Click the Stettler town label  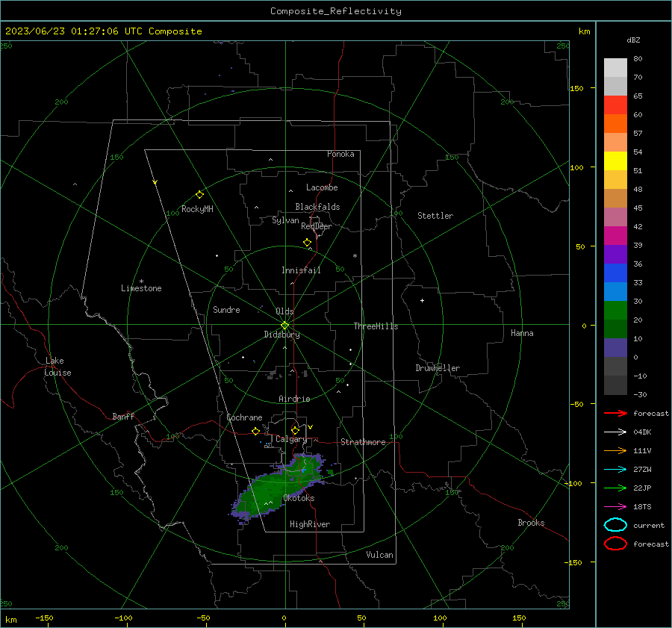(x=435, y=216)
